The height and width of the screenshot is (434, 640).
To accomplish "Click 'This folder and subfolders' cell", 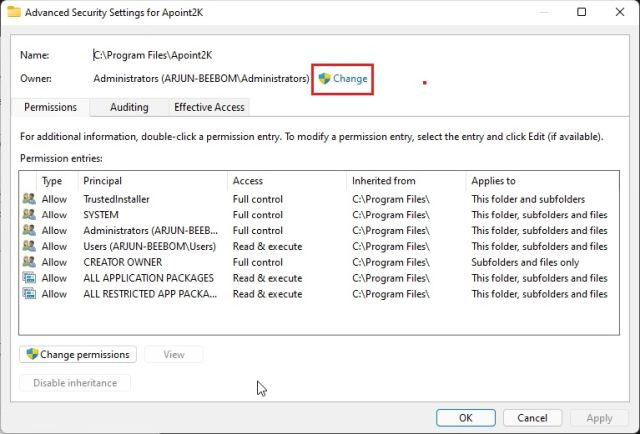I will (x=528, y=199).
